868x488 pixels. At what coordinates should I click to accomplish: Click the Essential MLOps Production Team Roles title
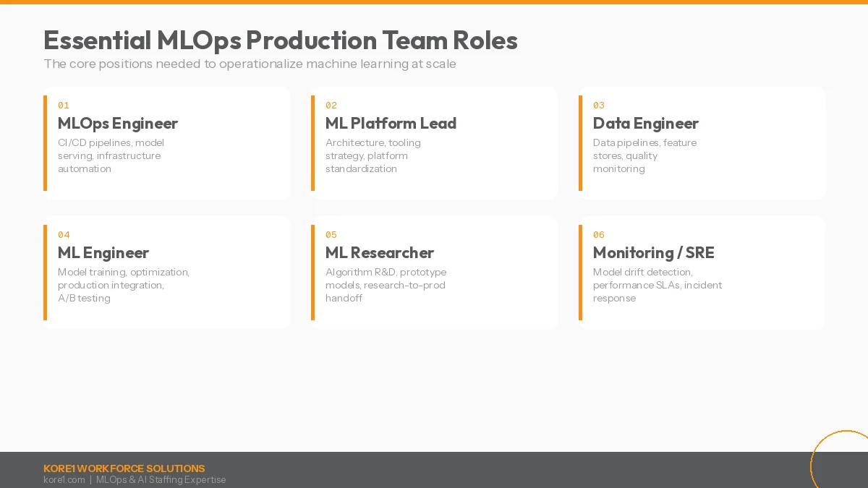[x=281, y=40]
